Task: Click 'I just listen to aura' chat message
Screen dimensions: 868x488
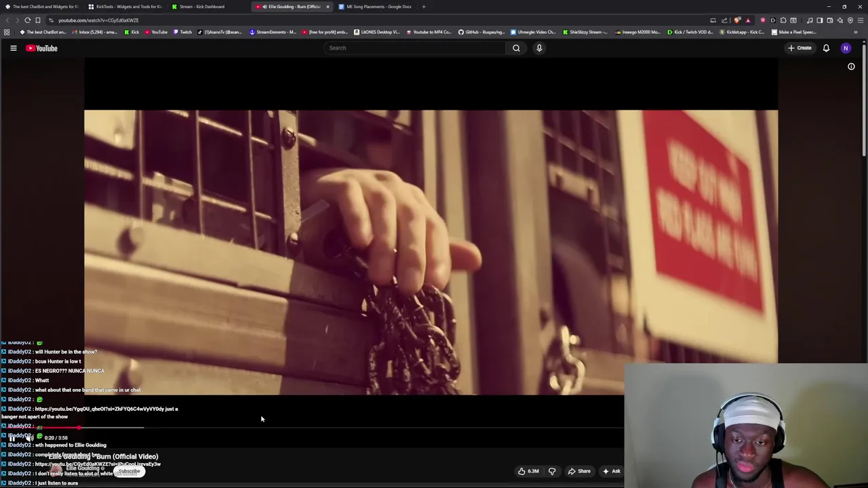Action: [x=56, y=483]
